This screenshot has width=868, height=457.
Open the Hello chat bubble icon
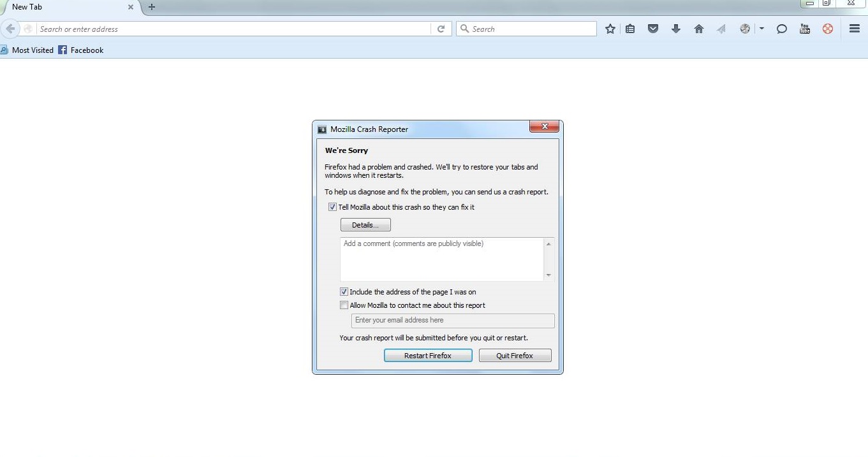point(781,29)
